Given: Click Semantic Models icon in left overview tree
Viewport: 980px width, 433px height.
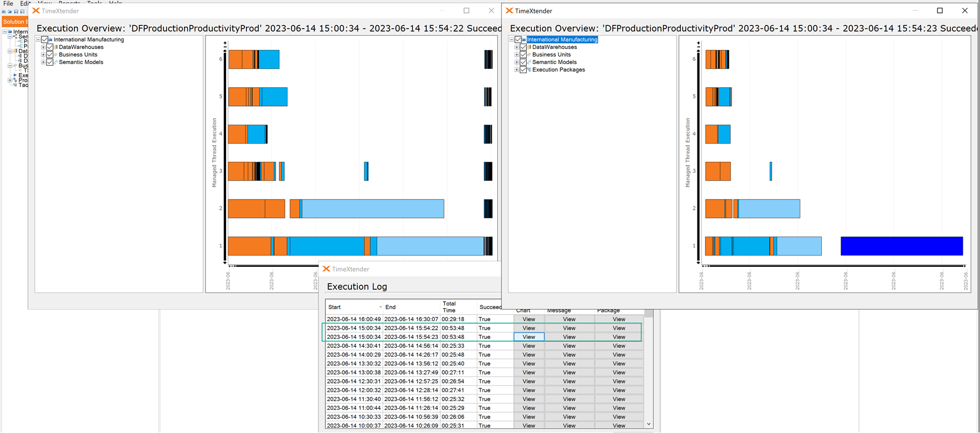Looking at the screenshot, I should click(x=55, y=62).
